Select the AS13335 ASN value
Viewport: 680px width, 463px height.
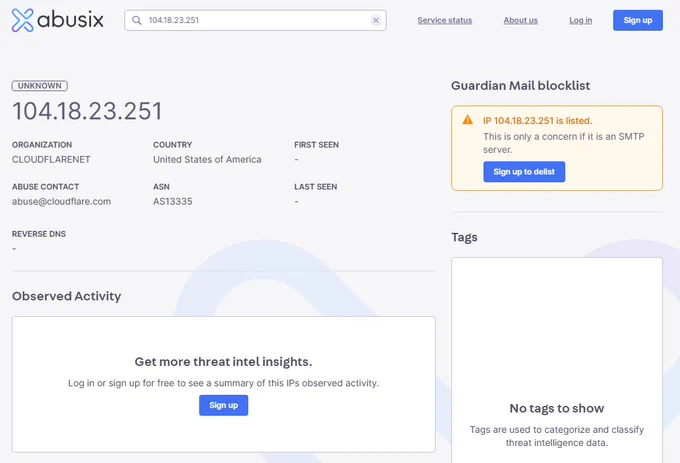pyautogui.click(x=173, y=202)
